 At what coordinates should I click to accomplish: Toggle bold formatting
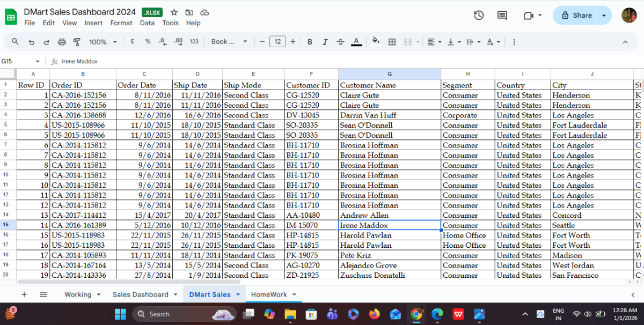pyautogui.click(x=310, y=42)
